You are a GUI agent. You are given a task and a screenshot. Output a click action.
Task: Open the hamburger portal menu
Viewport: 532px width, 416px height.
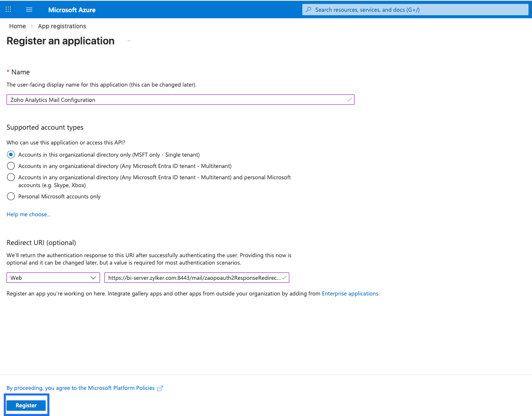pos(29,10)
